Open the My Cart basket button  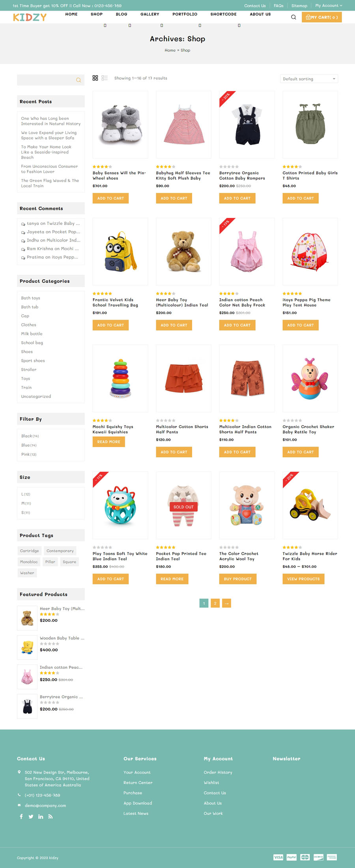pos(321,17)
